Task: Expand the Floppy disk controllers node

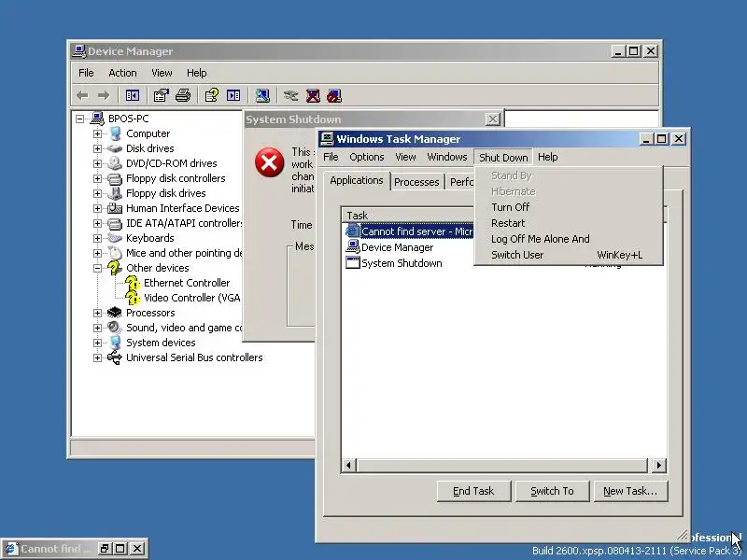Action: click(x=98, y=178)
